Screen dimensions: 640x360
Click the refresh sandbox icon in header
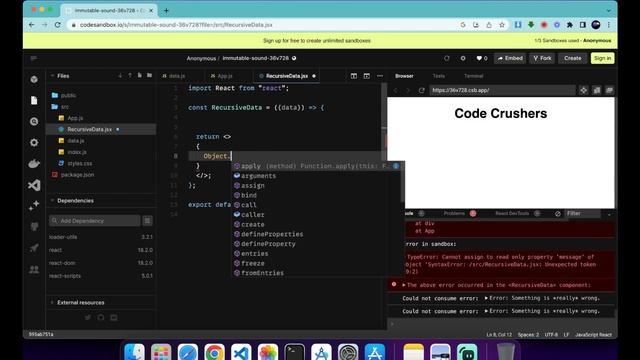point(447,58)
